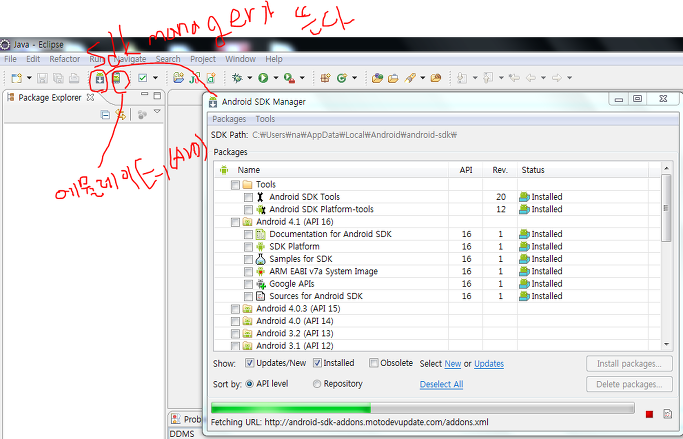Click the Print toolbar icon
This screenshot has height=439, width=683.
74,78
